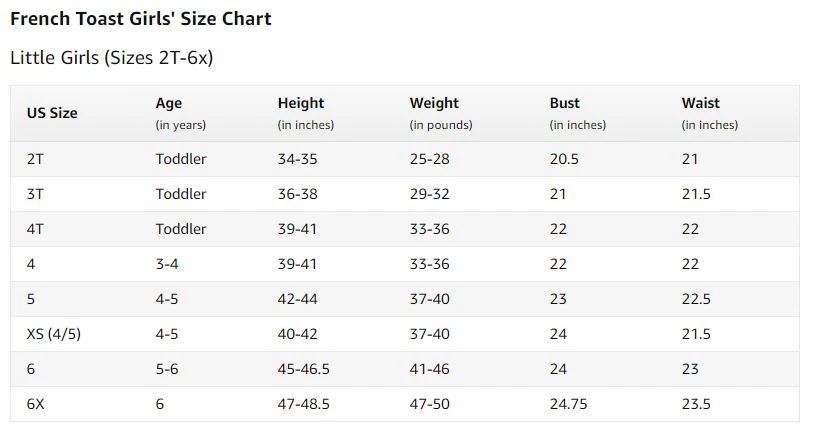The width and height of the screenshot is (813, 434).
Task: Click the 2T size row label
Action: pyautogui.click(x=35, y=159)
